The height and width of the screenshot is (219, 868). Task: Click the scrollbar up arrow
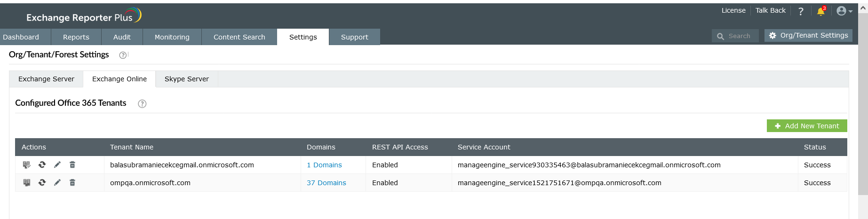click(x=863, y=8)
